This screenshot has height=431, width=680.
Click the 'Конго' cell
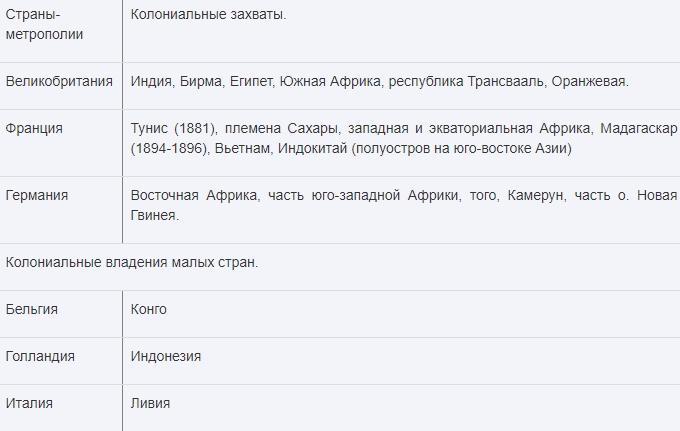149,309
